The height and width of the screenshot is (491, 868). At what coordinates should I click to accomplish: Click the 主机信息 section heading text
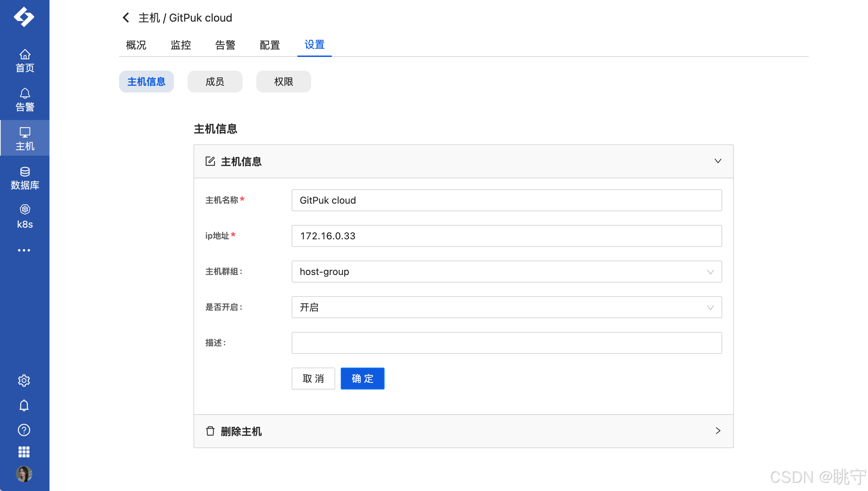(215, 129)
